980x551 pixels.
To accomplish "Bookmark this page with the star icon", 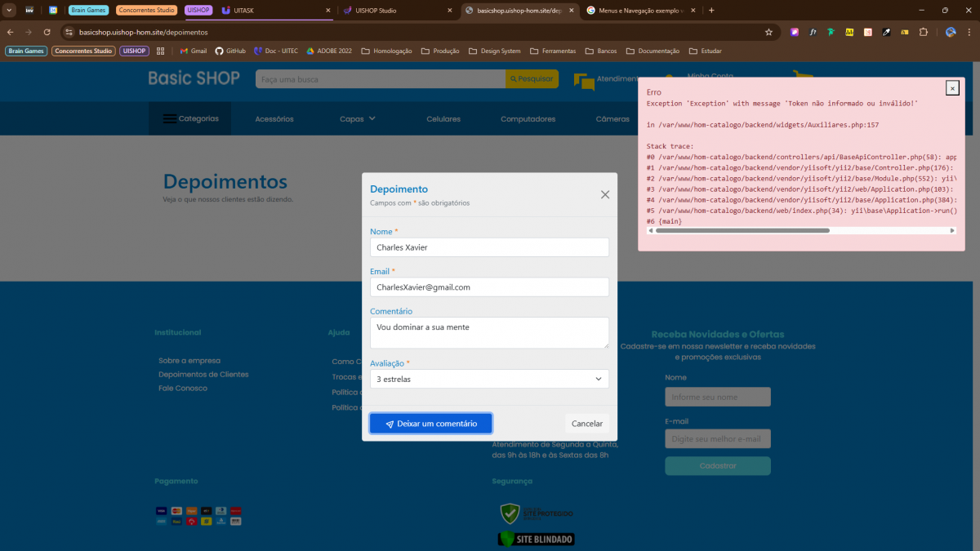I will click(768, 32).
